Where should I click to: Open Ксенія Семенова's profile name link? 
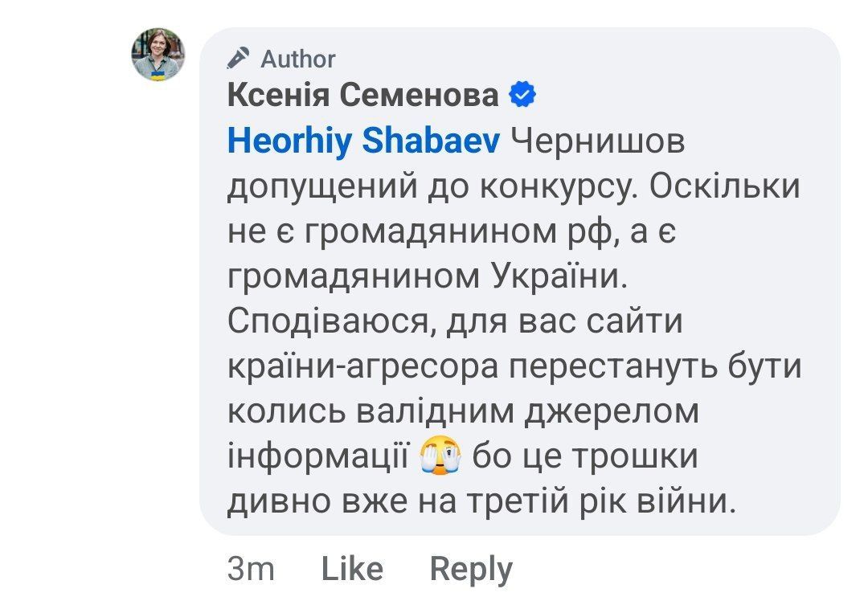tap(362, 96)
